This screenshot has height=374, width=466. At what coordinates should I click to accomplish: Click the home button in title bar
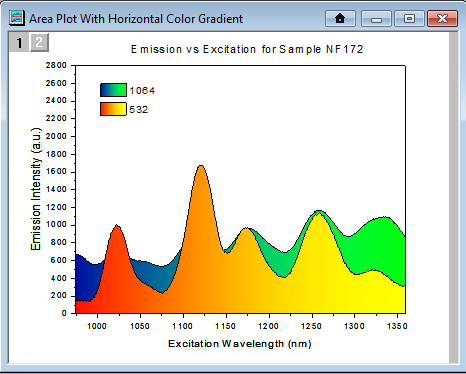pos(340,18)
